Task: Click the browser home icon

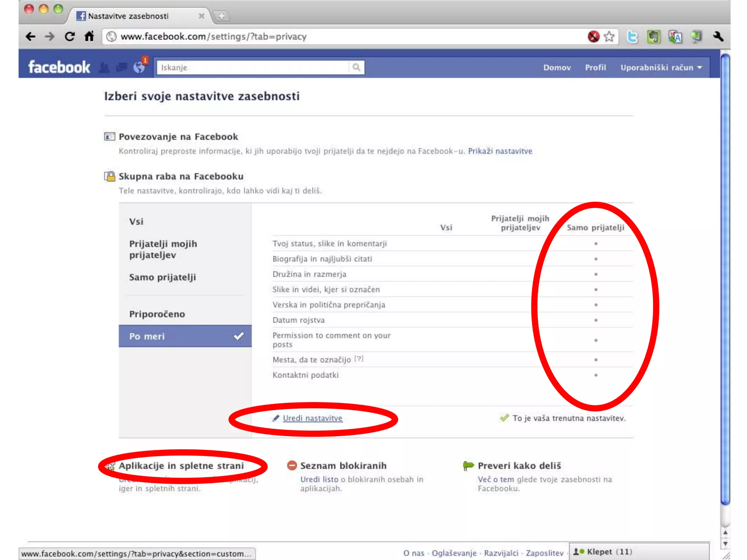Action: (89, 36)
